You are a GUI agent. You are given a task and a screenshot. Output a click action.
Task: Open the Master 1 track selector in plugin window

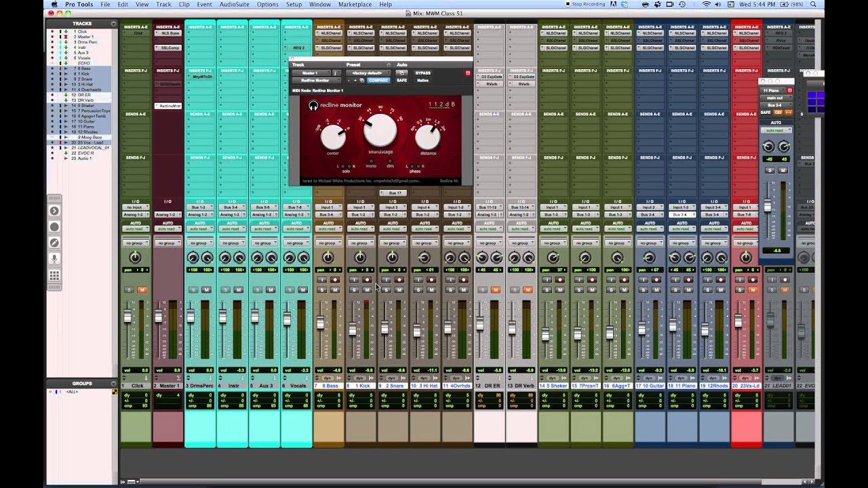pyautogui.click(x=311, y=73)
